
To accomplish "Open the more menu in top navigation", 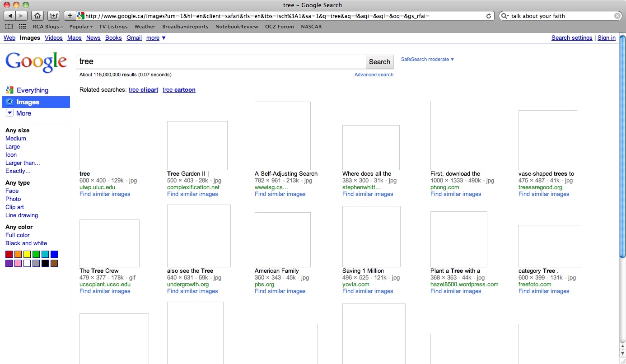I will pos(156,38).
